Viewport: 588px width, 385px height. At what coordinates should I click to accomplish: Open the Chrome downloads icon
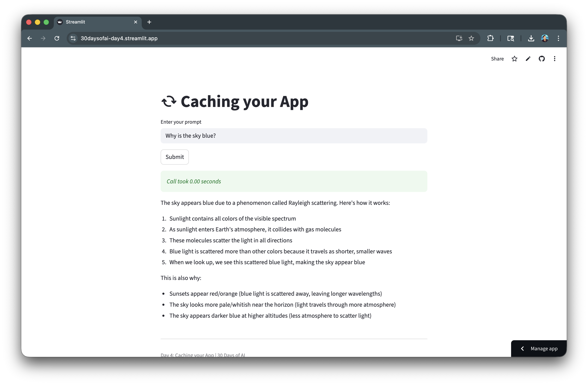[531, 38]
